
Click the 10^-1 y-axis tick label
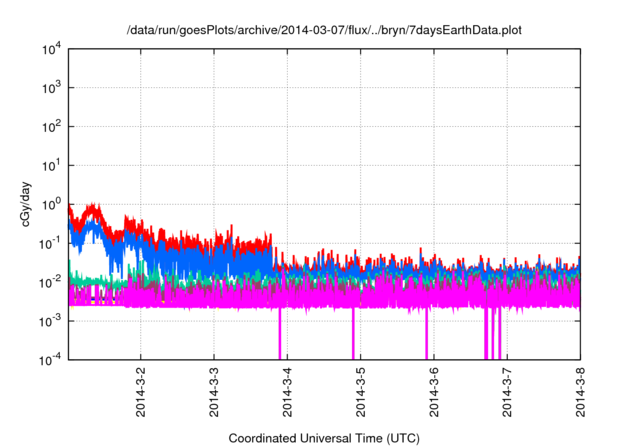pyautogui.click(x=50, y=244)
